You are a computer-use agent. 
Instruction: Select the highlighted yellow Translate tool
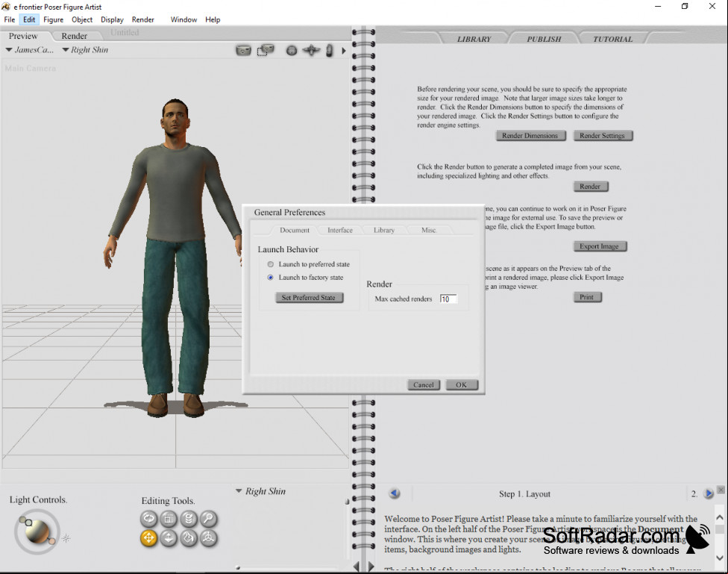tap(148, 538)
